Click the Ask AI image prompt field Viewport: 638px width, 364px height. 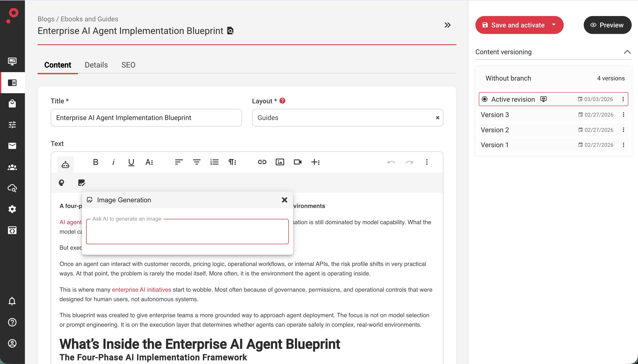click(187, 232)
